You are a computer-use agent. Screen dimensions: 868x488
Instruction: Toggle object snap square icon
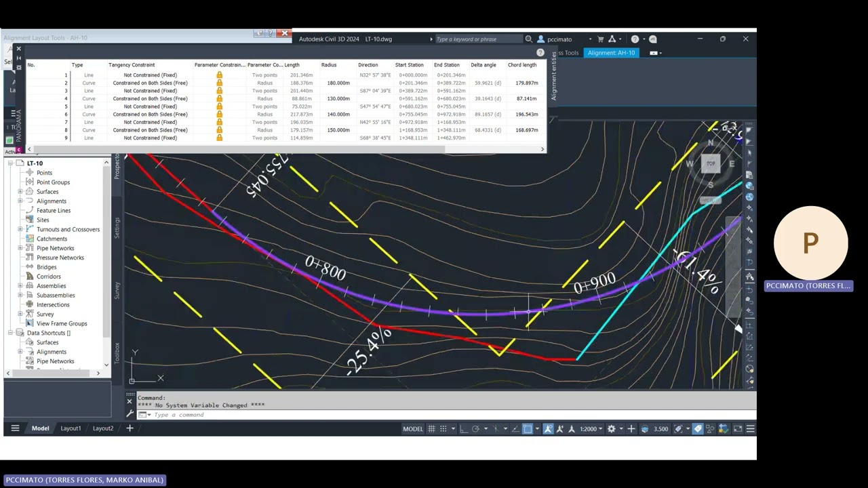pos(528,429)
